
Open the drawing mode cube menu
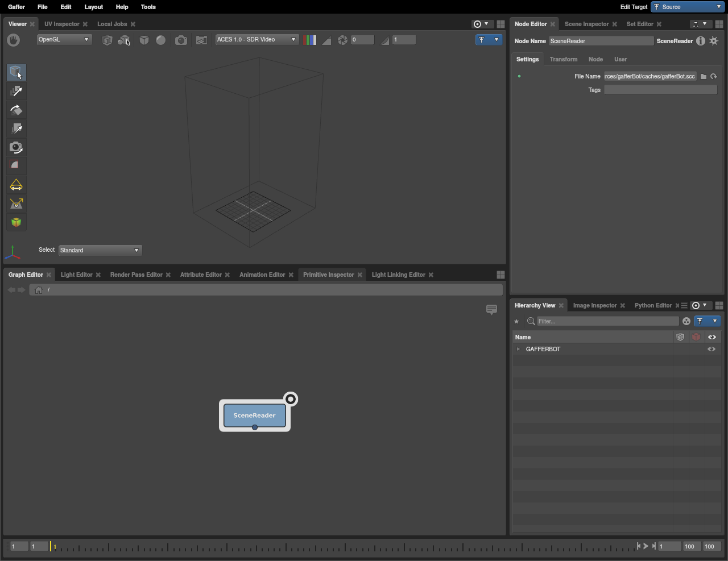(x=144, y=40)
